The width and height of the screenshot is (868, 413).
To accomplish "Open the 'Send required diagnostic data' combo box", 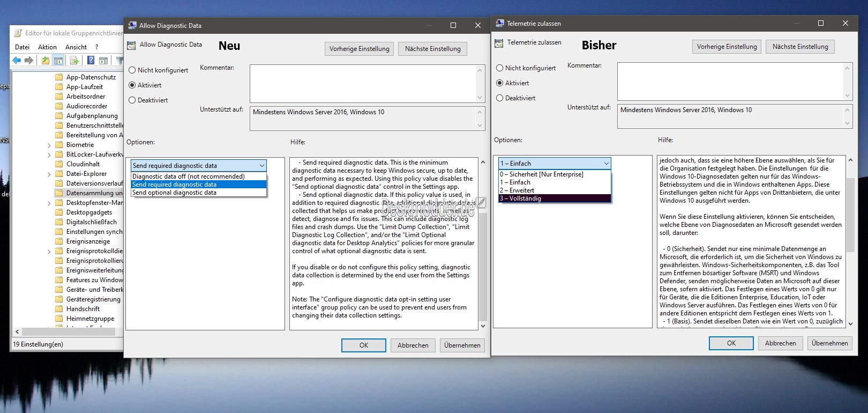I will (x=199, y=166).
